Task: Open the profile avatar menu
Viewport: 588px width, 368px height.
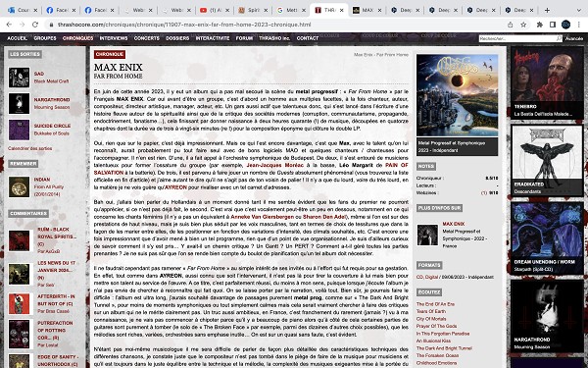Action: (x=565, y=25)
